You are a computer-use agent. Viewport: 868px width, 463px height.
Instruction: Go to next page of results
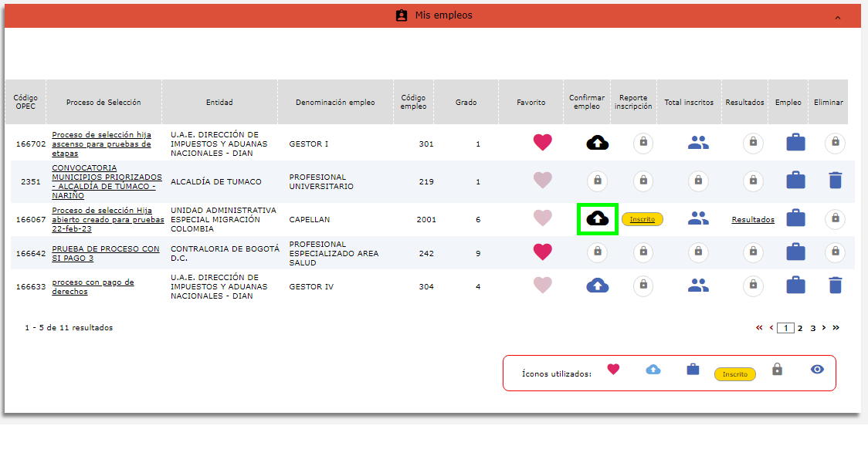pyautogui.click(x=824, y=328)
